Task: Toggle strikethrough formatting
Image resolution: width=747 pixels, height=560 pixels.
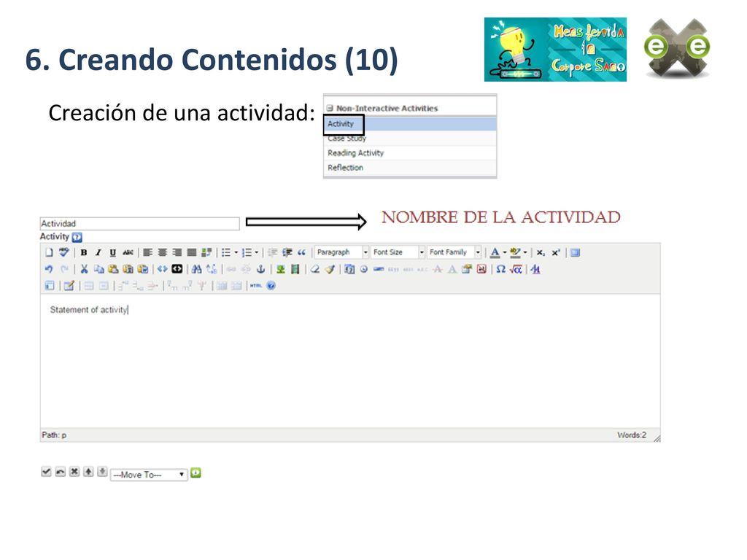Action: (x=128, y=253)
